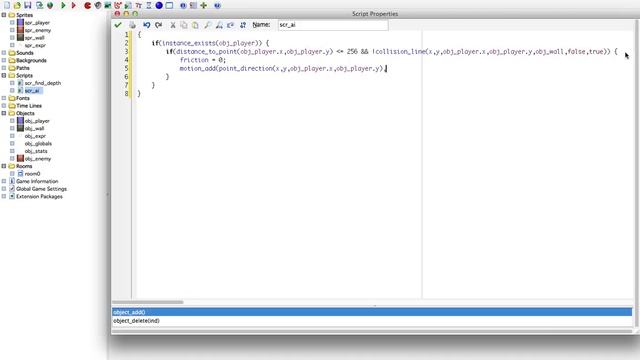Image resolution: width=640 pixels, height=360 pixels.
Task: Select obj_player object
Action: tap(37, 121)
